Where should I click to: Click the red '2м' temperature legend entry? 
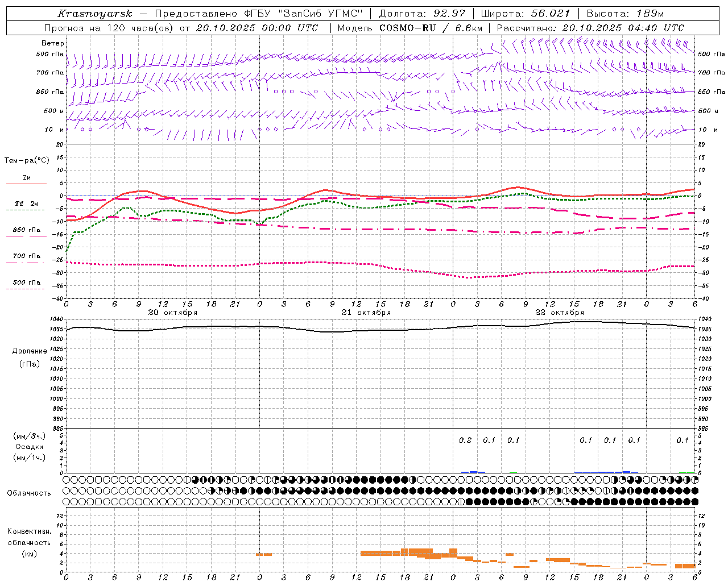[27, 178]
